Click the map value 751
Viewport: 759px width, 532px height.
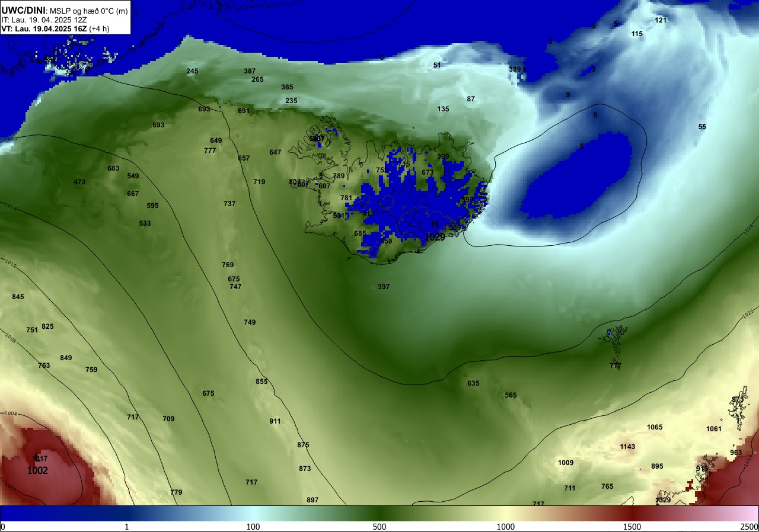32,330
